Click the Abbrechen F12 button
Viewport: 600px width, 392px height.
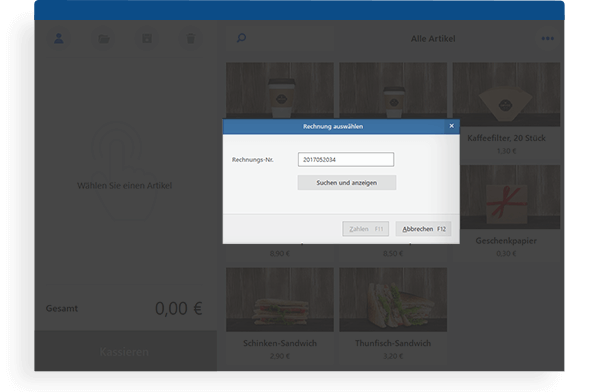tap(424, 229)
